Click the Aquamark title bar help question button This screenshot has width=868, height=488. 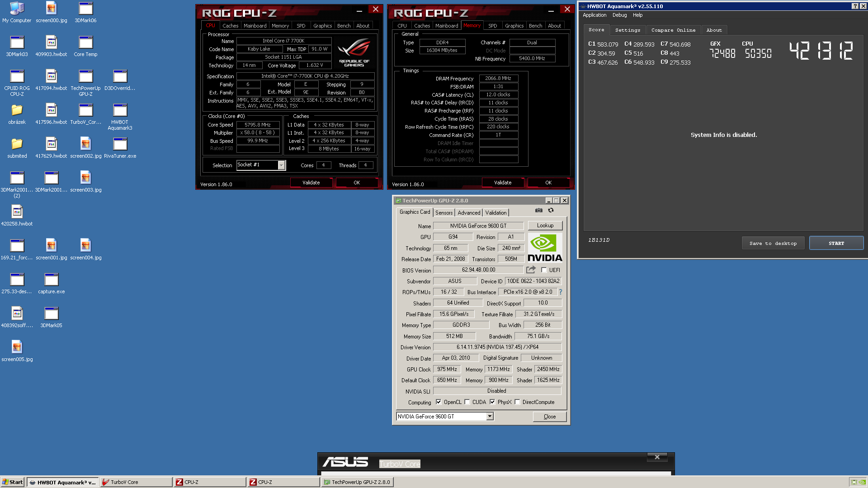(x=855, y=6)
